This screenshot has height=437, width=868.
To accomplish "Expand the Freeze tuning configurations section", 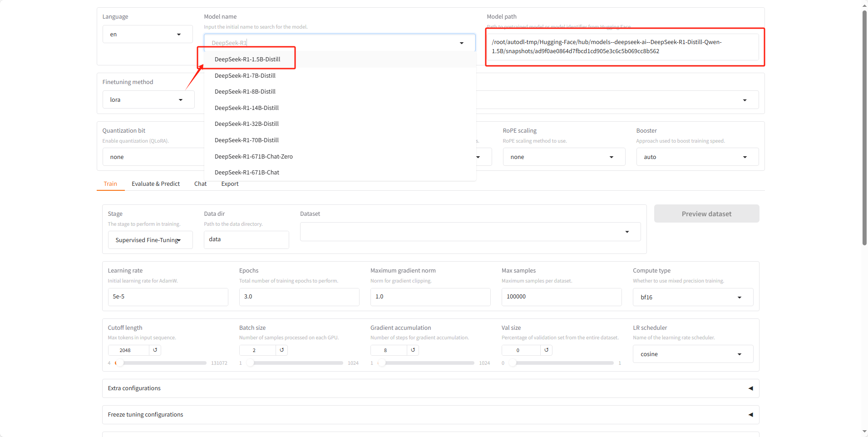I will coord(430,415).
